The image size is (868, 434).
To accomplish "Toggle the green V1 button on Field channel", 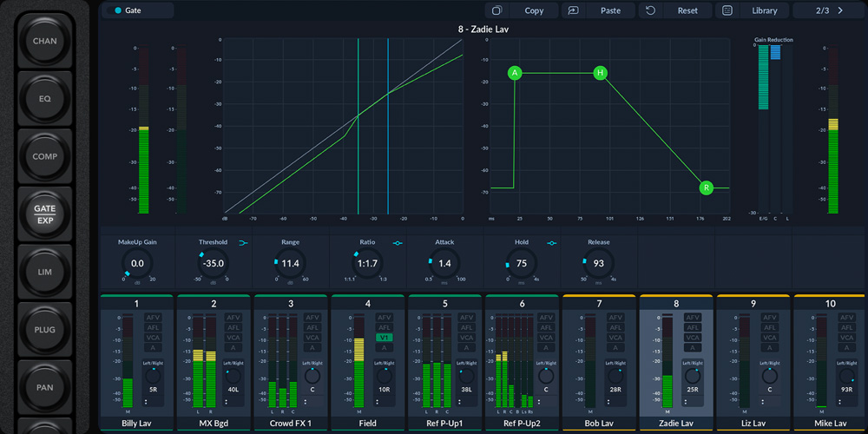I will [x=385, y=338].
